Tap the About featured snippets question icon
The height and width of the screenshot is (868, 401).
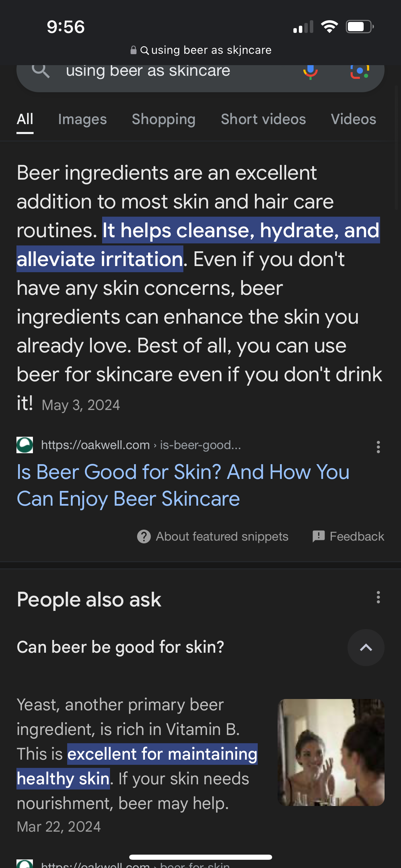pos(144,537)
